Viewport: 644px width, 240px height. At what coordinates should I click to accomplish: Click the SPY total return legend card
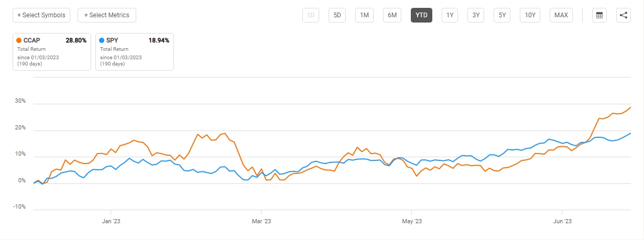pos(135,51)
